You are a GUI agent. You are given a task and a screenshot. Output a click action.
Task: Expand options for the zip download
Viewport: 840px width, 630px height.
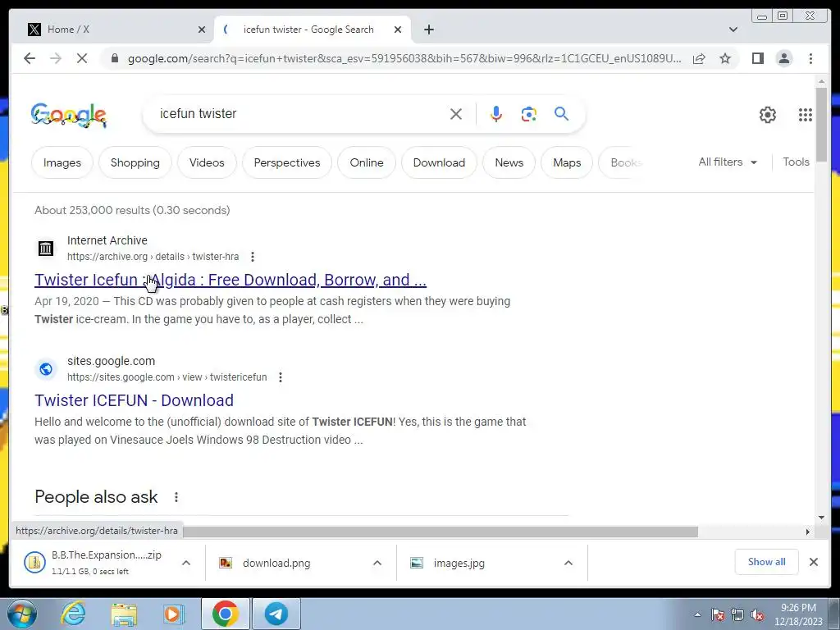(186, 563)
